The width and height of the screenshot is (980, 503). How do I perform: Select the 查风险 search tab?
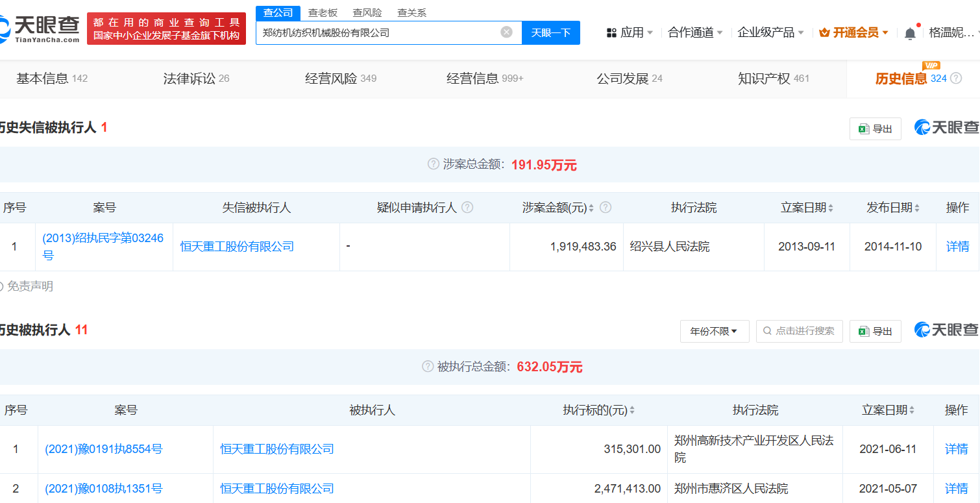[367, 13]
